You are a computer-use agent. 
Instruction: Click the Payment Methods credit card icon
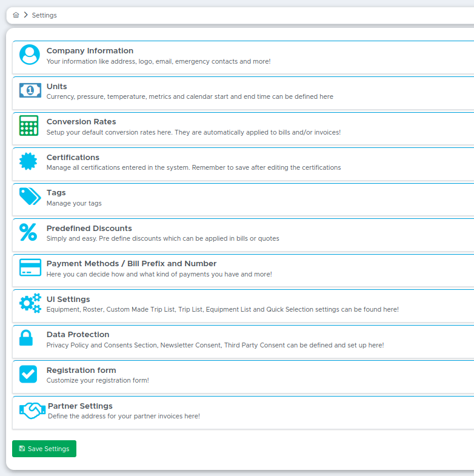30,267
